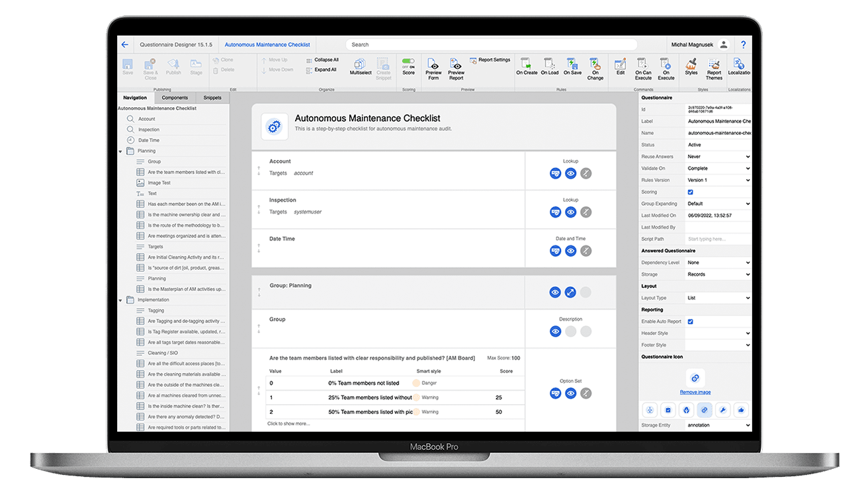Open Report Settings
The height and width of the screenshot is (494, 868).
pos(490,60)
